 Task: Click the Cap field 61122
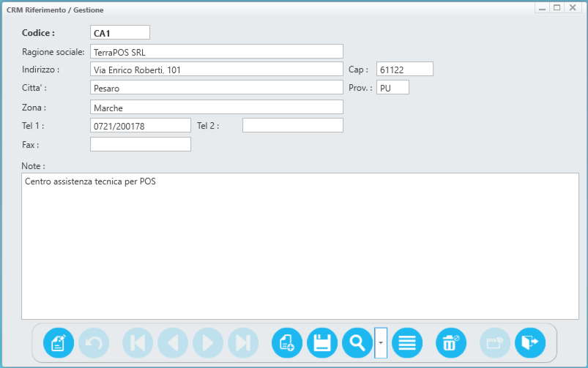[405, 69]
